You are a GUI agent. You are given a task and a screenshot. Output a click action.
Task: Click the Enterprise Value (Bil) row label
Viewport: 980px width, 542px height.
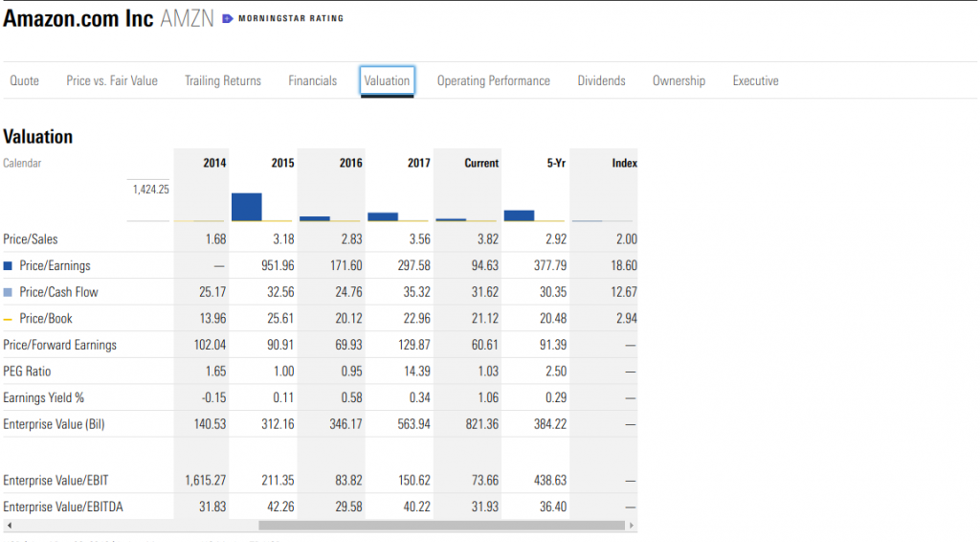click(54, 424)
